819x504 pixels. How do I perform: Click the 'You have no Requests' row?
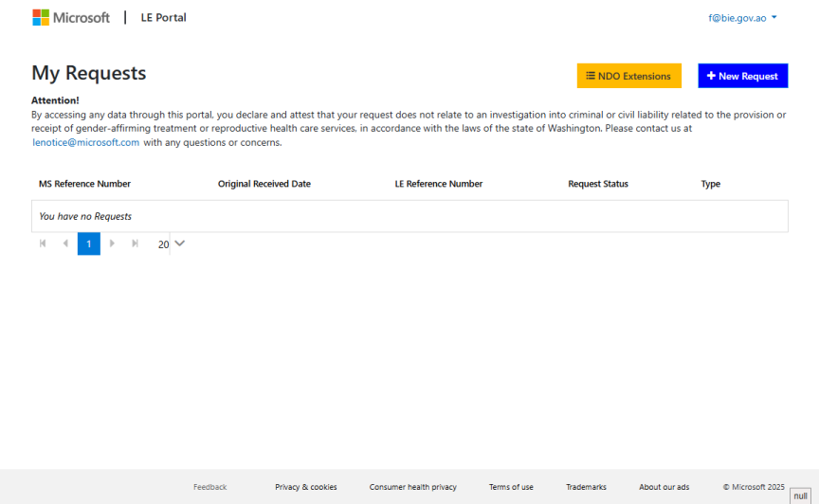point(409,216)
